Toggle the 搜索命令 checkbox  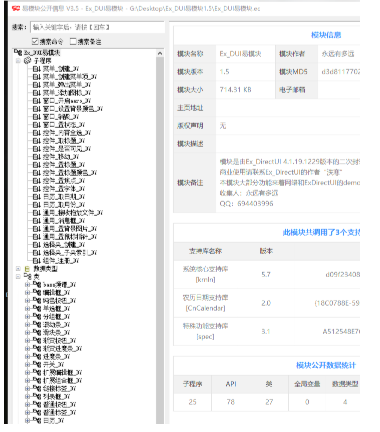[x=35, y=41]
